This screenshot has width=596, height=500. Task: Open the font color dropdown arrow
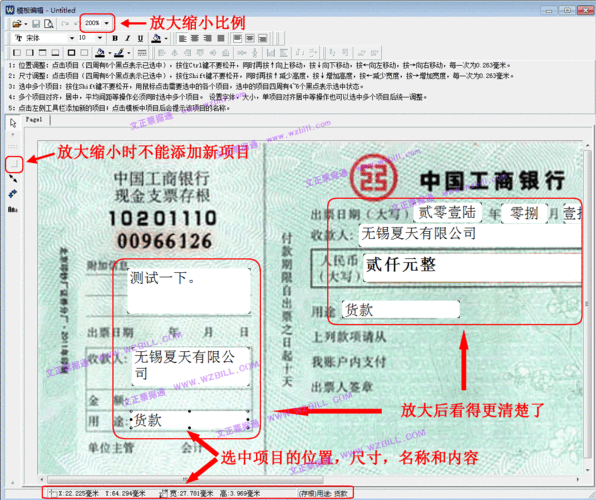(166, 38)
